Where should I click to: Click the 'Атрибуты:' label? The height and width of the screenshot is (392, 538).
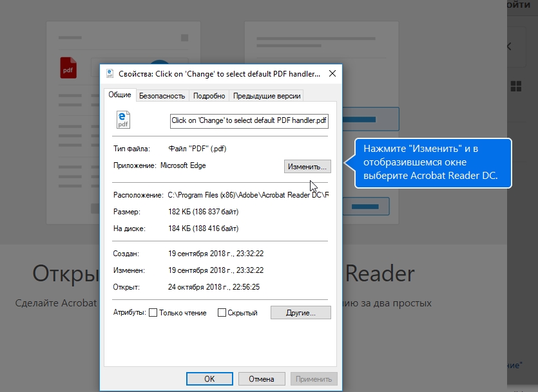pyautogui.click(x=130, y=312)
